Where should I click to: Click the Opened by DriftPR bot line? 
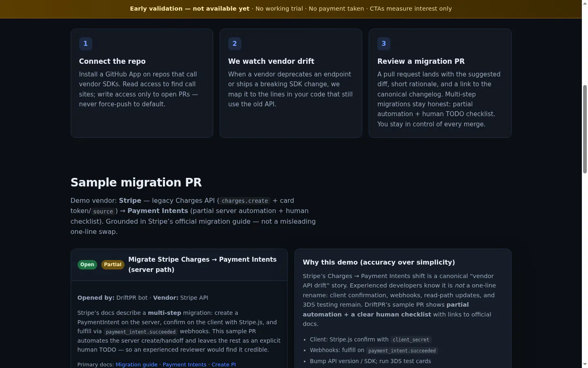(143, 298)
